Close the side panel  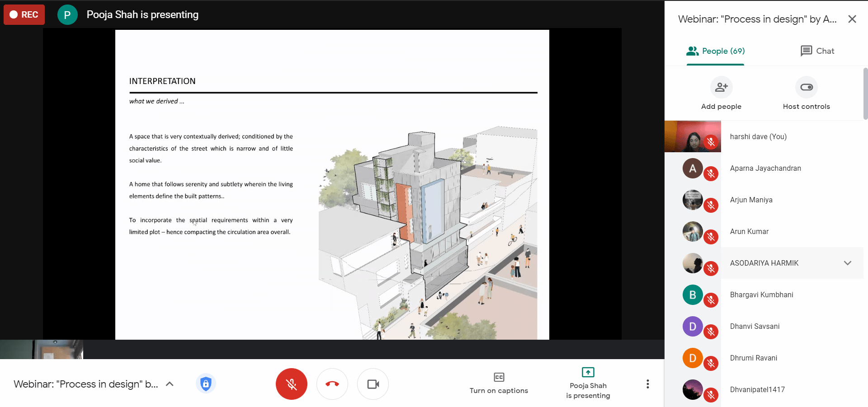(x=852, y=19)
